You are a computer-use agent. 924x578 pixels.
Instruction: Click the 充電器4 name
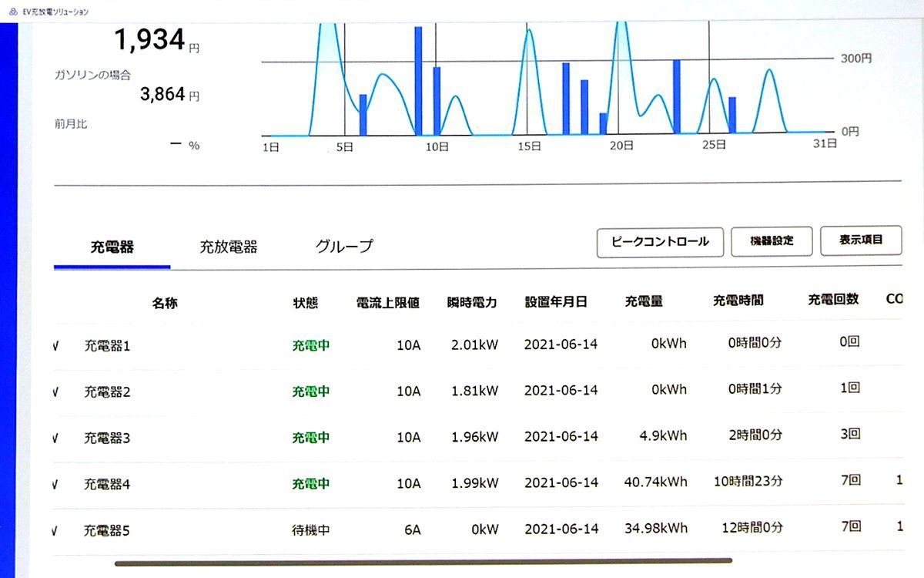107,485
